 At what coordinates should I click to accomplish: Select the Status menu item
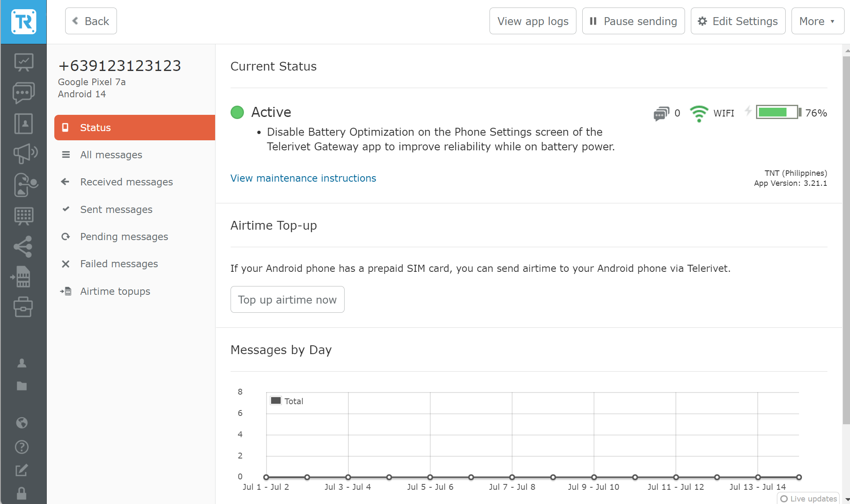tap(134, 127)
